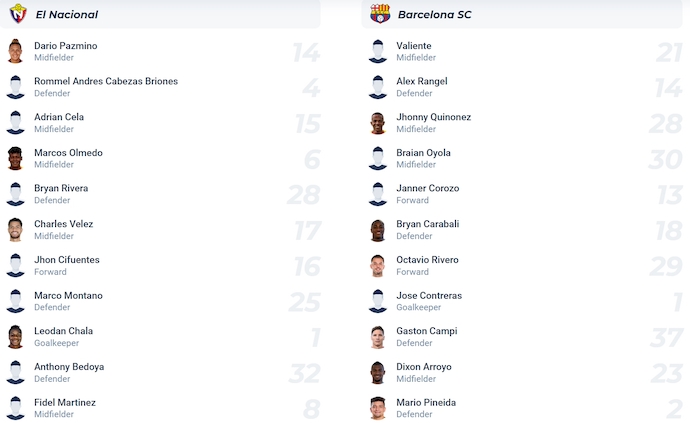The width and height of the screenshot is (690, 423).
Task: Click the Barcelona SC team crest
Action: point(380,14)
